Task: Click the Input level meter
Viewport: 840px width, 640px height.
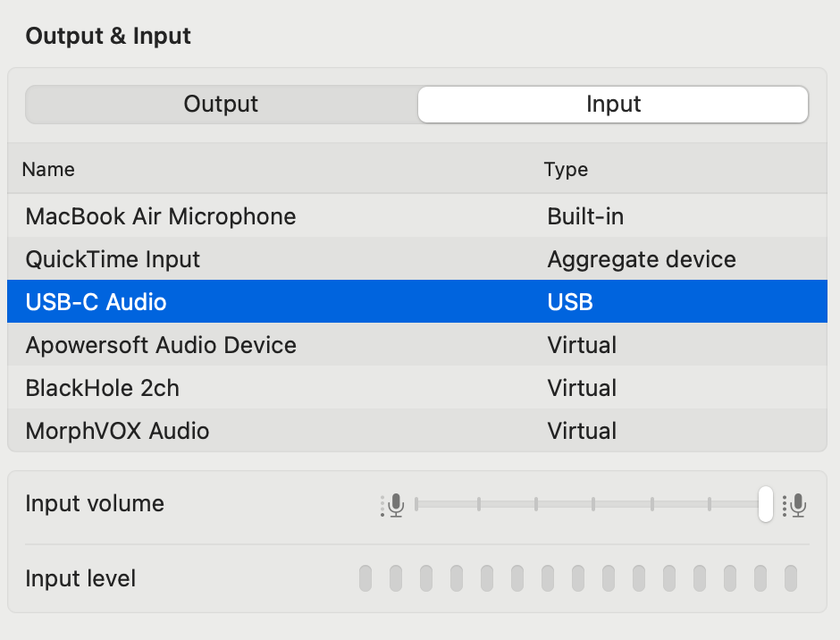Action: (577, 578)
